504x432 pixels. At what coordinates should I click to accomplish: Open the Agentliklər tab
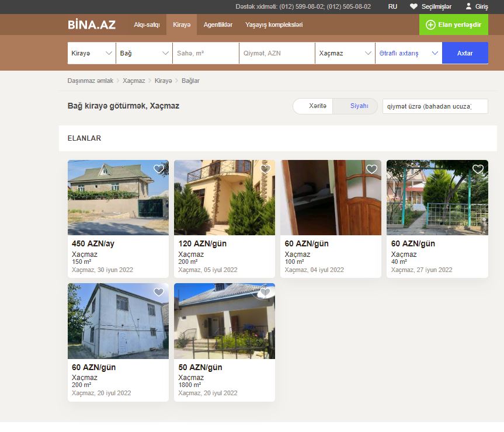point(218,25)
